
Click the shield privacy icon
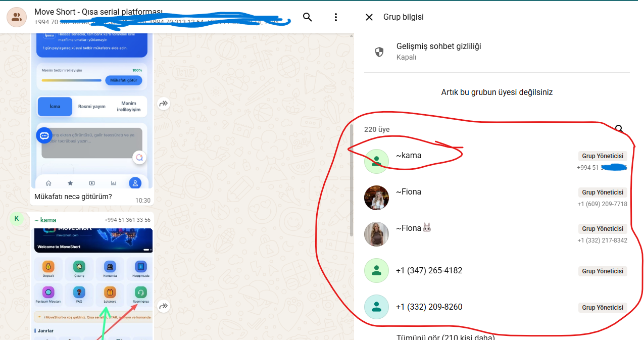point(379,52)
